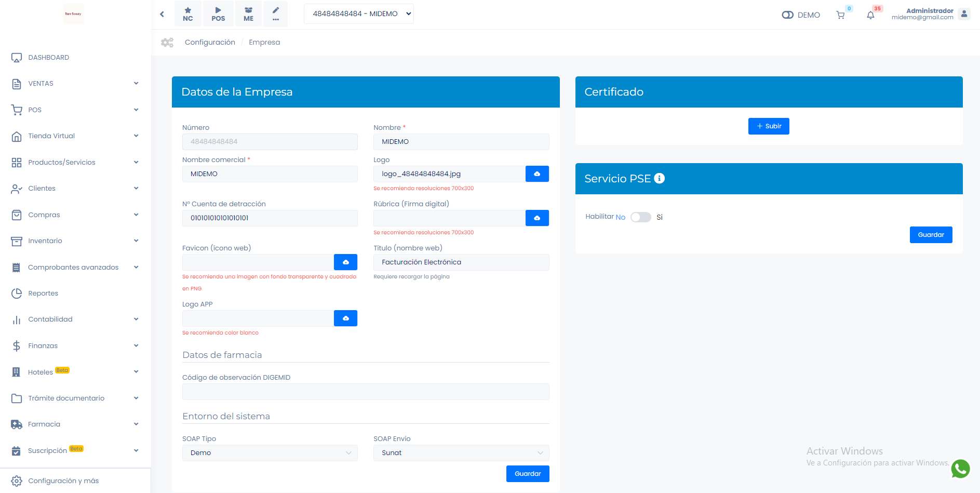Collapse the sidebar with the left arrow
Viewport: 980px width, 493px height.
pos(162,14)
